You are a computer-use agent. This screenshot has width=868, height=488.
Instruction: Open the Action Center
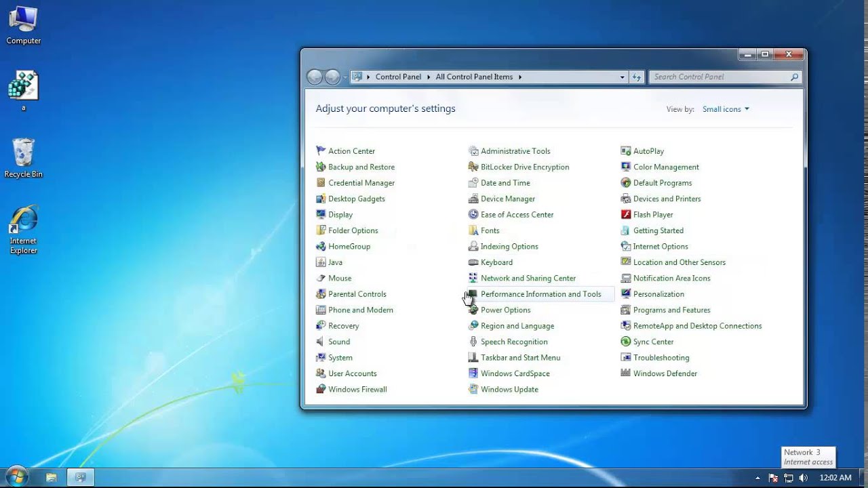click(x=351, y=150)
